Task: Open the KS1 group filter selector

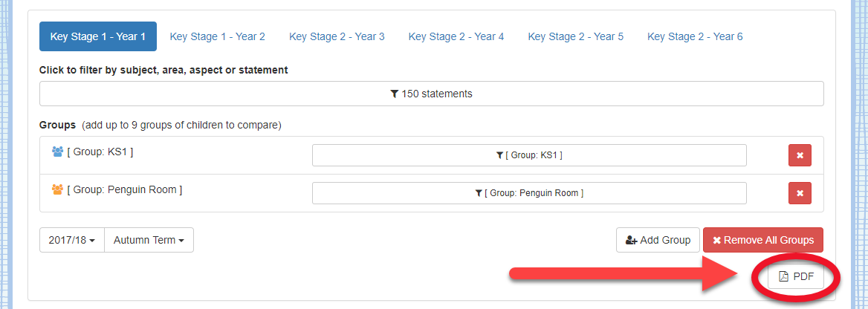Action: 529,155
